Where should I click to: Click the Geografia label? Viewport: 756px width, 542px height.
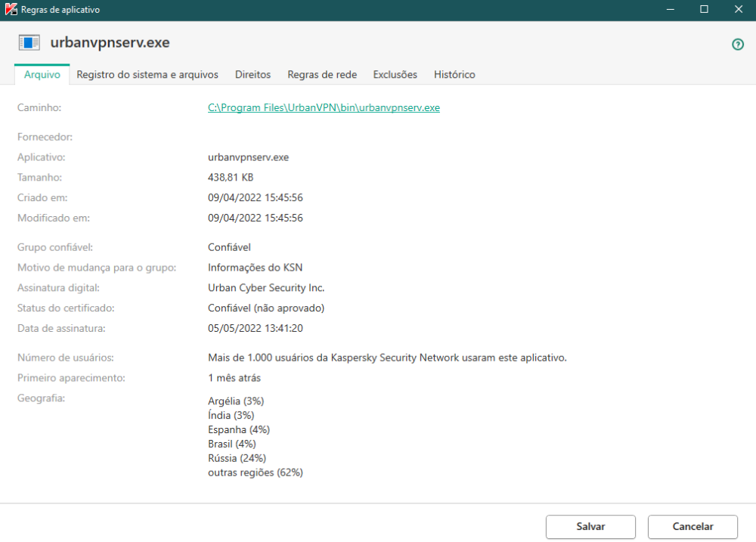(41, 398)
